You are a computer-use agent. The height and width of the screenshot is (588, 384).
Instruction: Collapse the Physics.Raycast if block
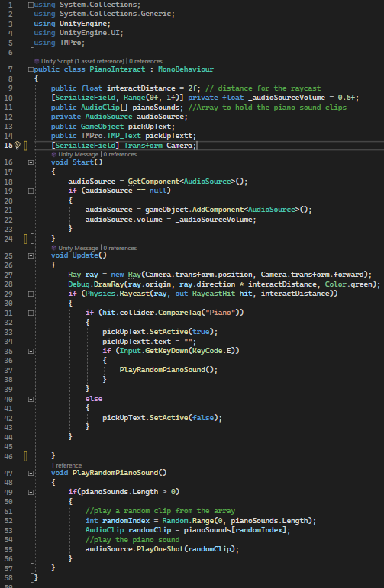(x=31, y=294)
